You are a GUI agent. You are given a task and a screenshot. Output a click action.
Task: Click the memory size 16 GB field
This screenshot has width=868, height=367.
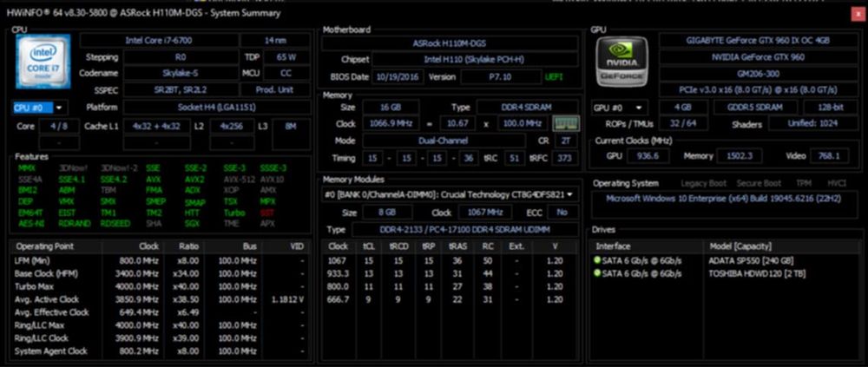click(x=391, y=108)
